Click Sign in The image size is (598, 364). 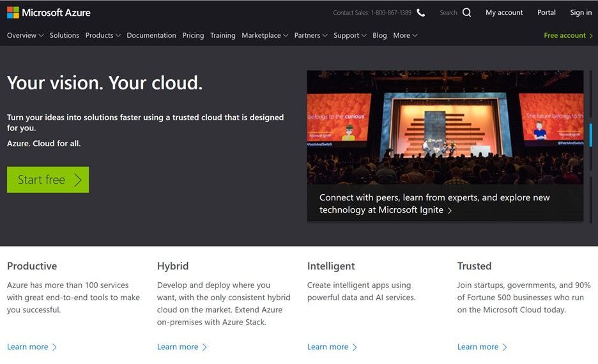pyautogui.click(x=581, y=13)
